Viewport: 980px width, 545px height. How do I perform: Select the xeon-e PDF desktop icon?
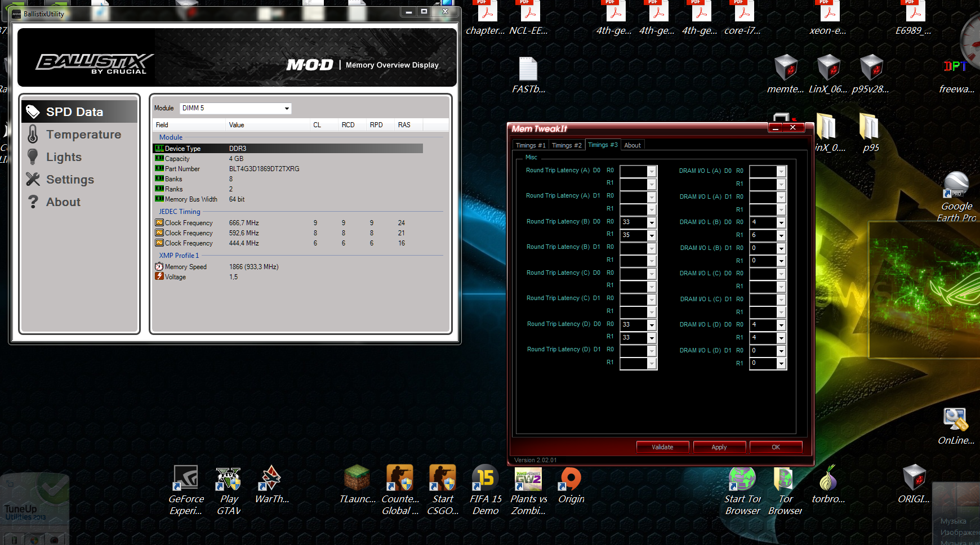click(x=828, y=19)
